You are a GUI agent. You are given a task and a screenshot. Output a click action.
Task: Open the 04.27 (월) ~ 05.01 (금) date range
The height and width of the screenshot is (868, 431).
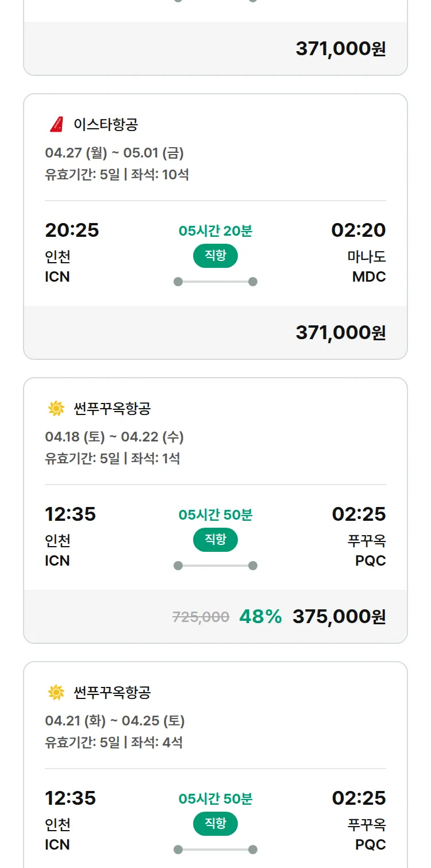[x=114, y=153]
